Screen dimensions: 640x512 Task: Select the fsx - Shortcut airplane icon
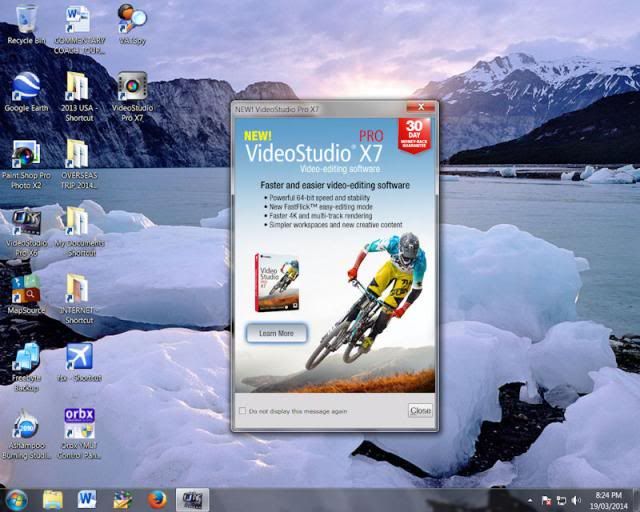click(79, 363)
